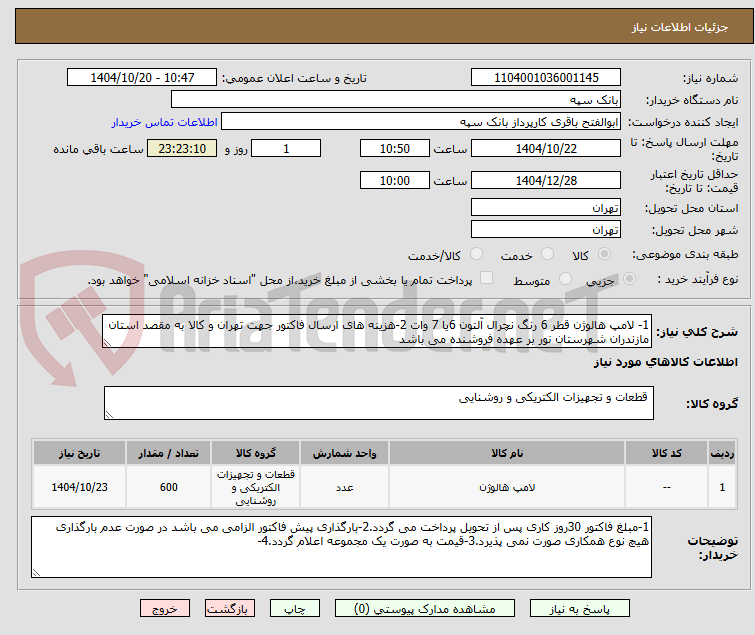Click the resize grip of توضیحات خریدار box
The height and width of the screenshot is (635, 755).
37,572
